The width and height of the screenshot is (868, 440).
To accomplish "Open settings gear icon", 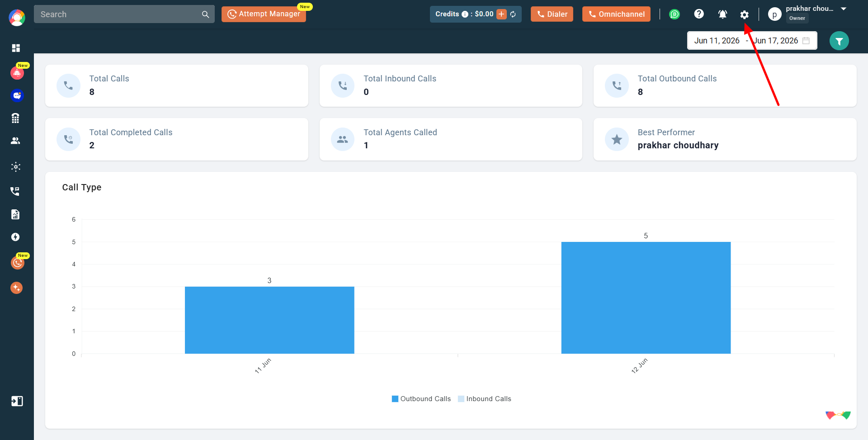I will [745, 14].
